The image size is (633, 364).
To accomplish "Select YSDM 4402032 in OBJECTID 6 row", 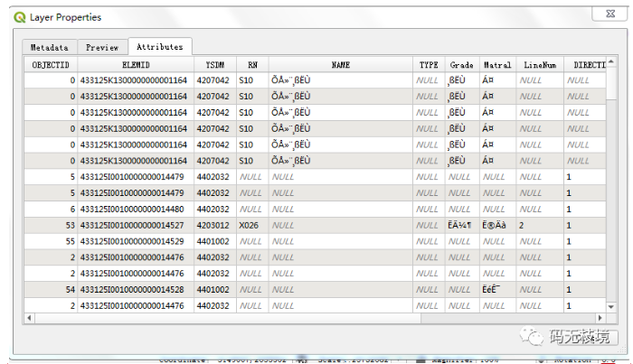I will click(x=215, y=210).
